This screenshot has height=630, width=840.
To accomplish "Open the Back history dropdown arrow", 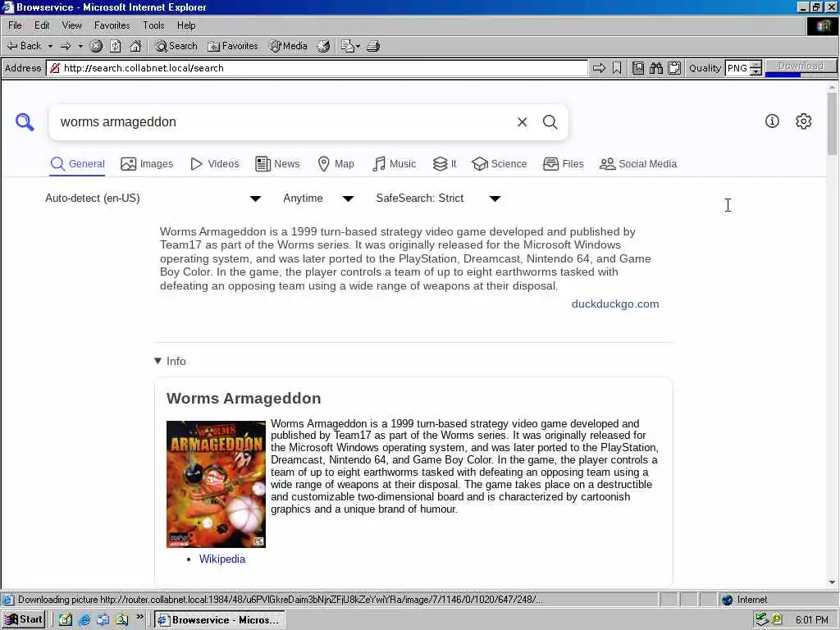I will pyautogui.click(x=50, y=46).
